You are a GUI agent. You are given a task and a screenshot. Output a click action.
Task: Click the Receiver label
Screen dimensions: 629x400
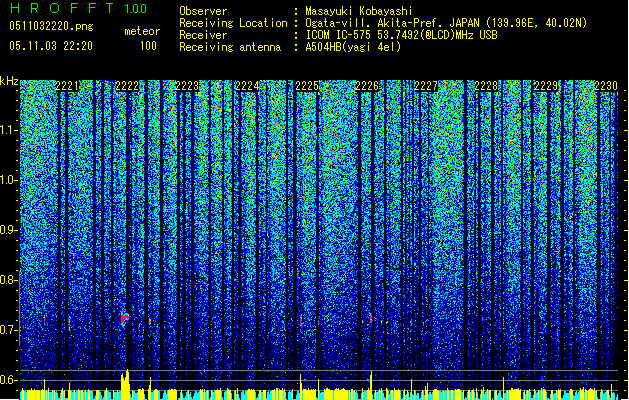(203, 35)
